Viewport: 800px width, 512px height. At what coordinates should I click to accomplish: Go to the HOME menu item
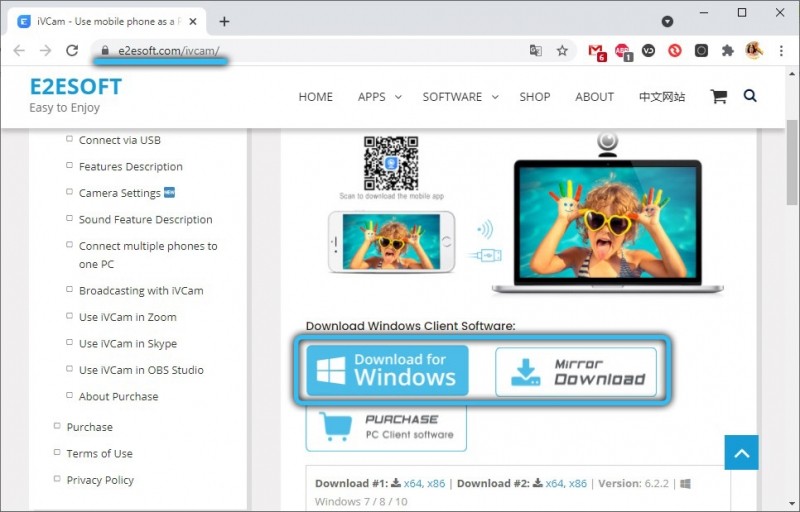[x=315, y=97]
